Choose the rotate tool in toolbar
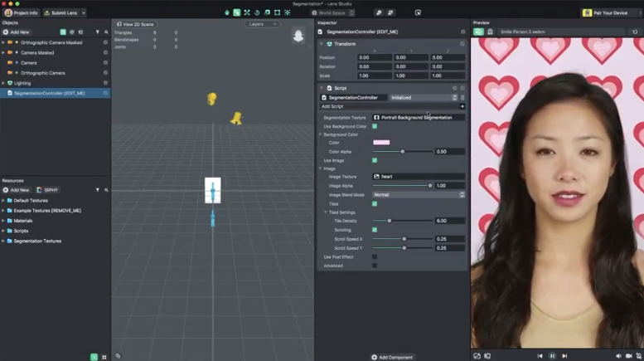644x361 pixels. pos(257,12)
